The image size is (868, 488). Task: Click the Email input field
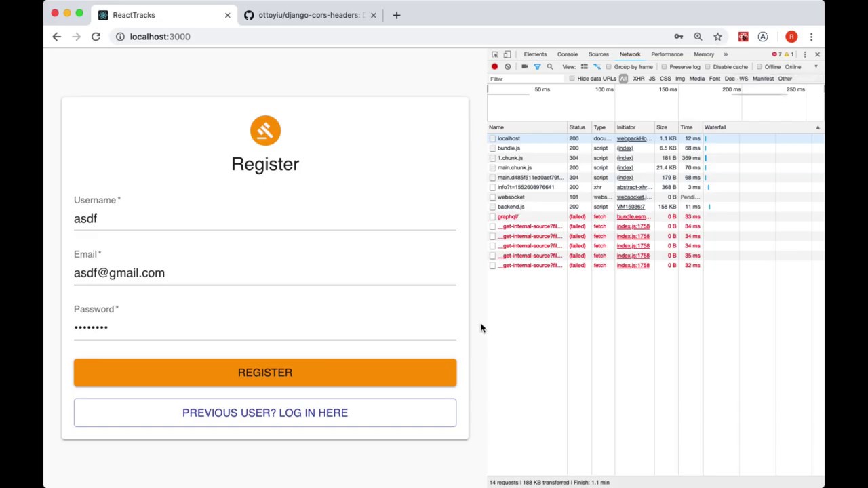pyautogui.click(x=265, y=273)
